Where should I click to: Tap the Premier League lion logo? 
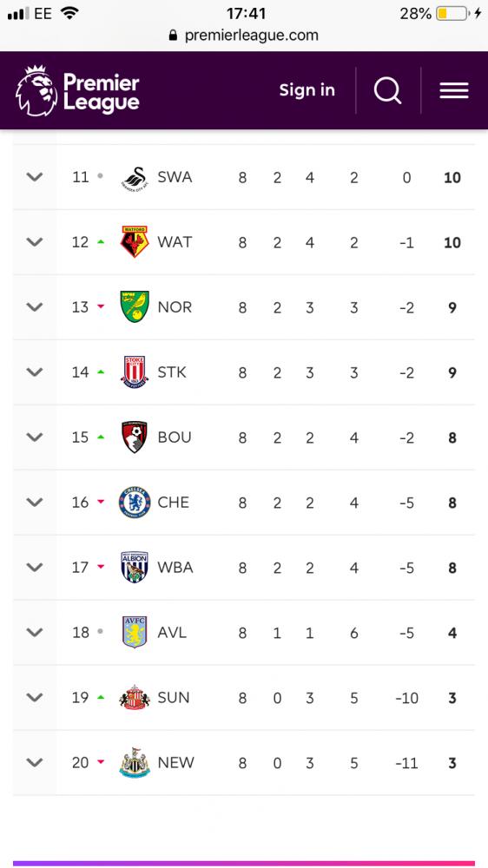[x=36, y=91]
